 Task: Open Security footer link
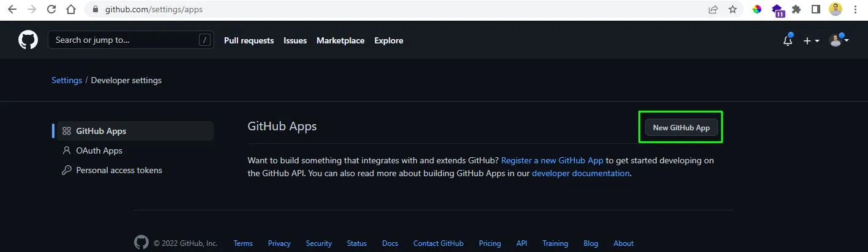pos(319,243)
